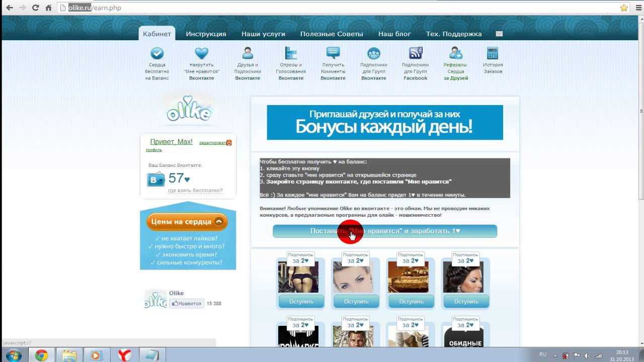Click the envelope mail icon in navigation

click(x=499, y=34)
